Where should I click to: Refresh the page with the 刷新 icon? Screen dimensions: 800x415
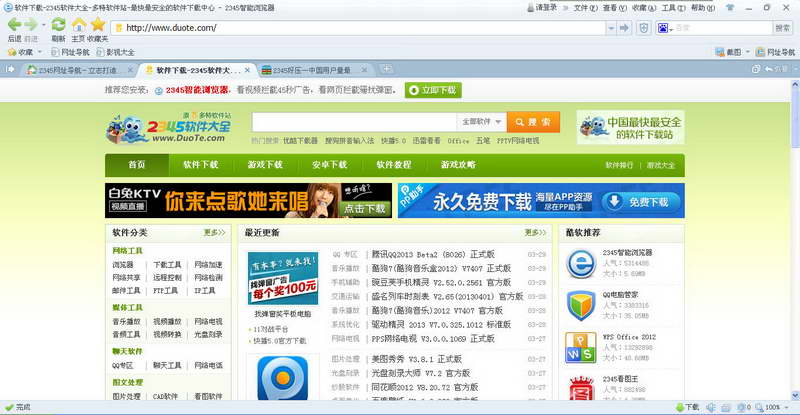point(58,24)
